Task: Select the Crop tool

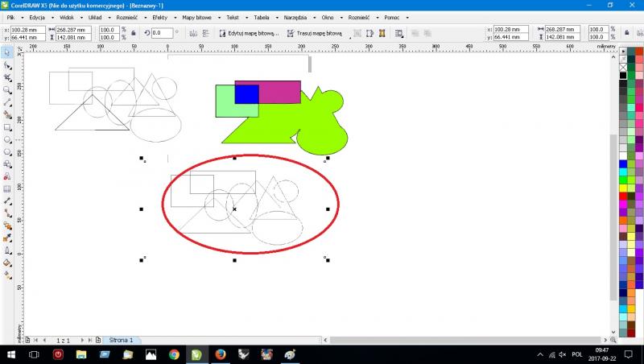Action: click(7, 77)
